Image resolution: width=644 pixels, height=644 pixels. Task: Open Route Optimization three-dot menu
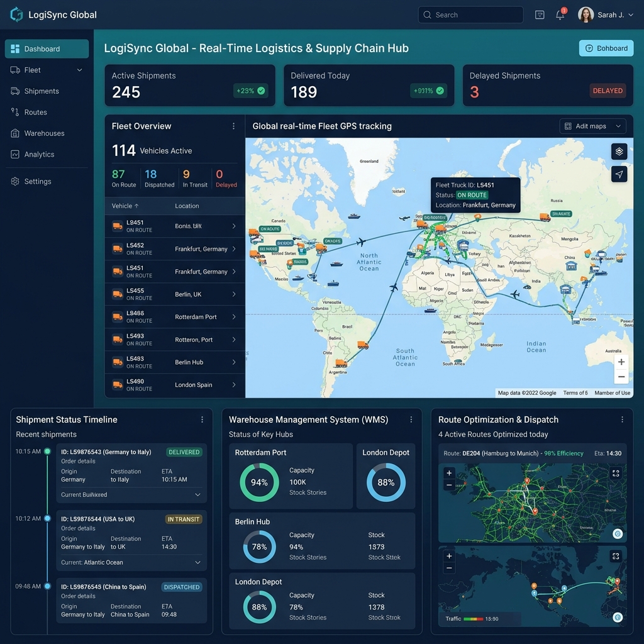pos(622,419)
